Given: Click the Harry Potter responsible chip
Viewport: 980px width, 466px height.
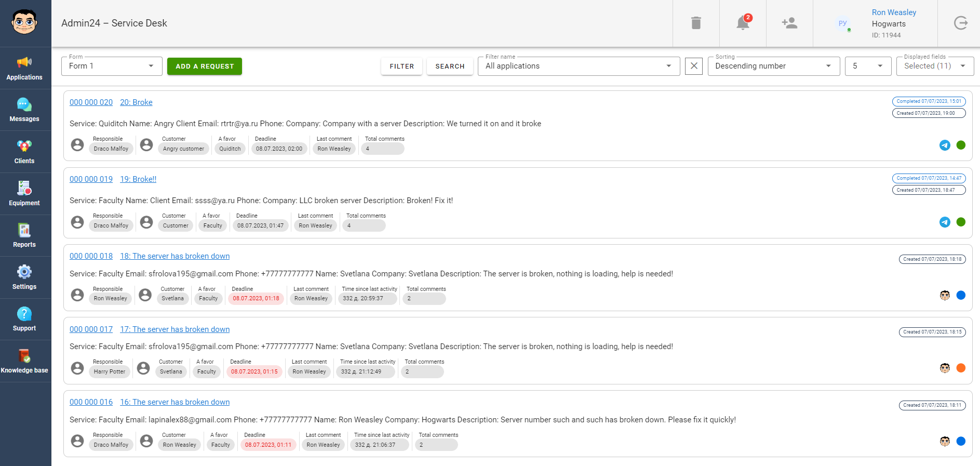Looking at the screenshot, I should pos(110,371).
